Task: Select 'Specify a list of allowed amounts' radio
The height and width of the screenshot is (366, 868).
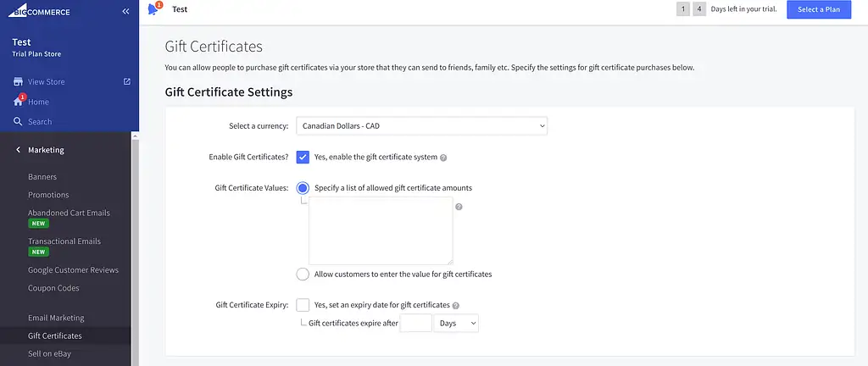Action: [303, 188]
